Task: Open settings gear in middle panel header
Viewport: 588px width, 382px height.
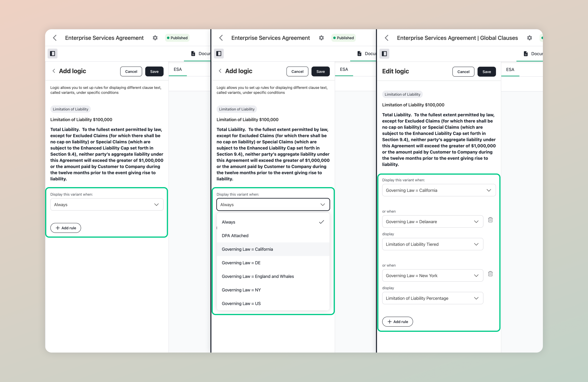Action: pos(321,38)
